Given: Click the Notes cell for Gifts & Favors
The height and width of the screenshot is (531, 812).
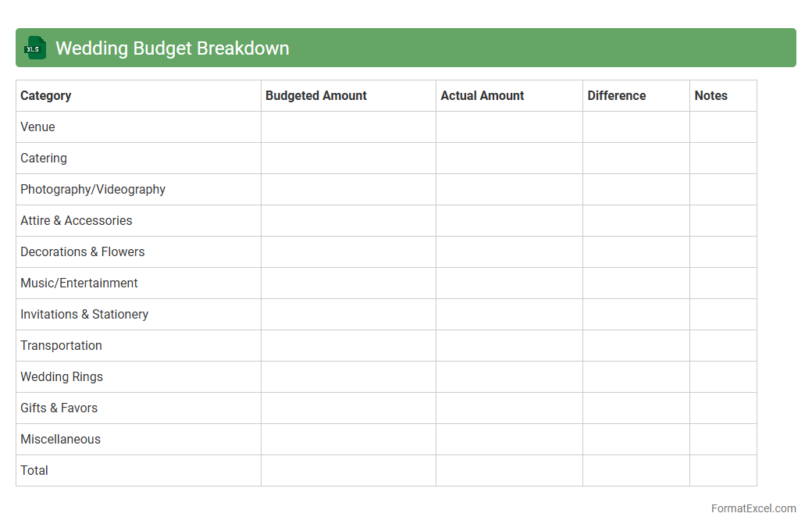Looking at the screenshot, I should click(x=723, y=408).
